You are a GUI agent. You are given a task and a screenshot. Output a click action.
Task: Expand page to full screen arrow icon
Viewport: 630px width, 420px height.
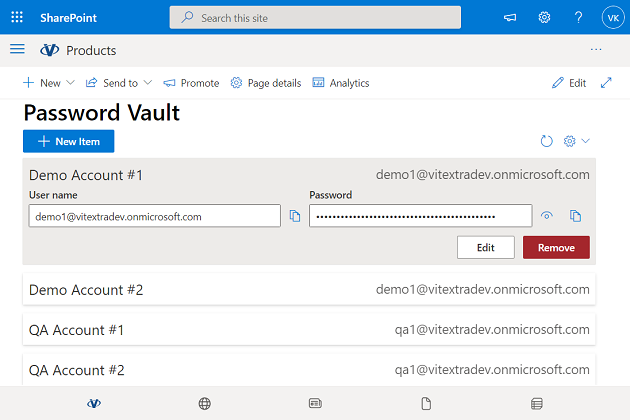click(606, 82)
